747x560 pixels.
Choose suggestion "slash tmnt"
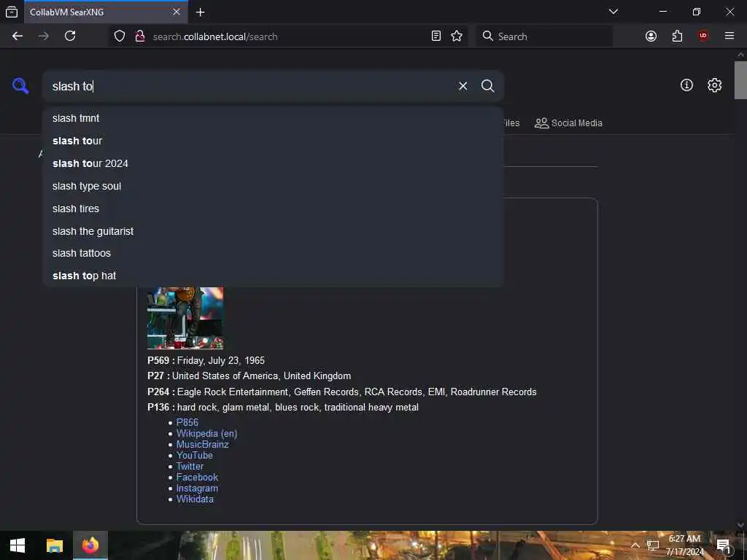(273, 118)
